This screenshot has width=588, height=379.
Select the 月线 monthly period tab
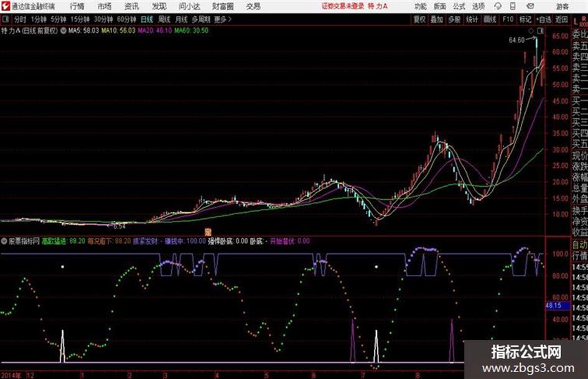click(182, 19)
